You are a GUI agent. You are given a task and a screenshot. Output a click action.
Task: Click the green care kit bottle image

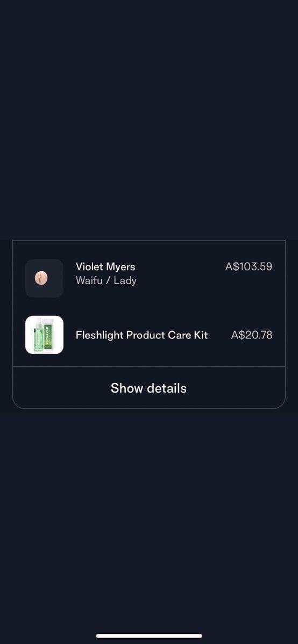[x=44, y=335]
